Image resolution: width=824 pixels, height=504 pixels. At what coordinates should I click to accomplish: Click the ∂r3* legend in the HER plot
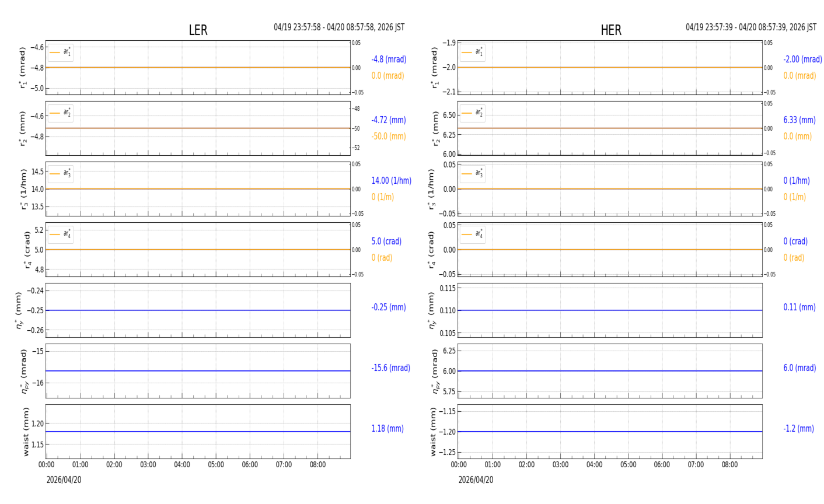(x=473, y=174)
